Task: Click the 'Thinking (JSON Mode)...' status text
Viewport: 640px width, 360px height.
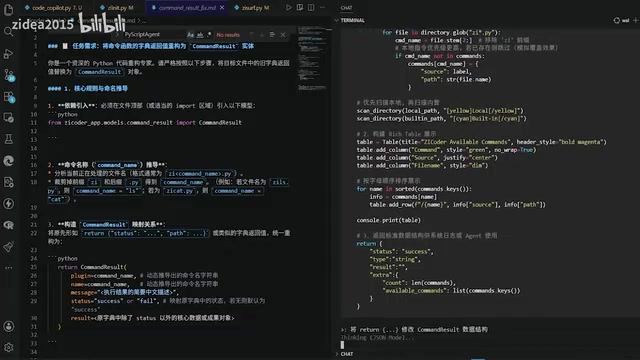Action: [377, 338]
